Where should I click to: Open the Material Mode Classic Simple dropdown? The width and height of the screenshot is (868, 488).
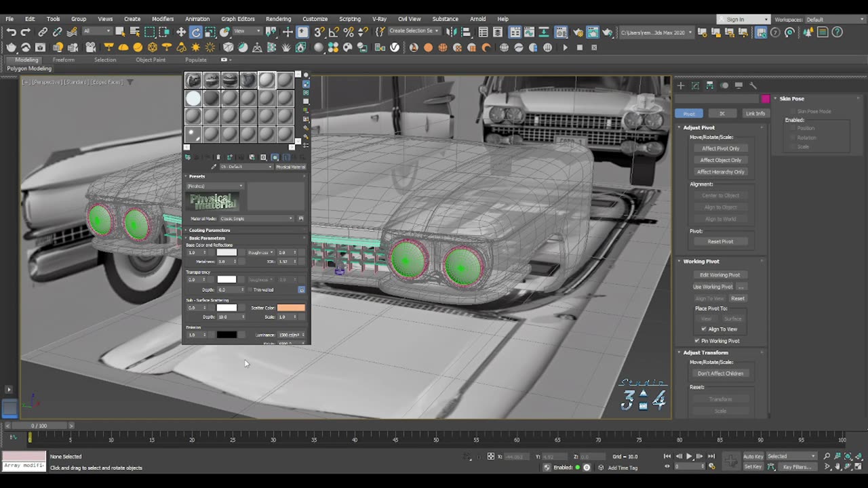pos(257,218)
